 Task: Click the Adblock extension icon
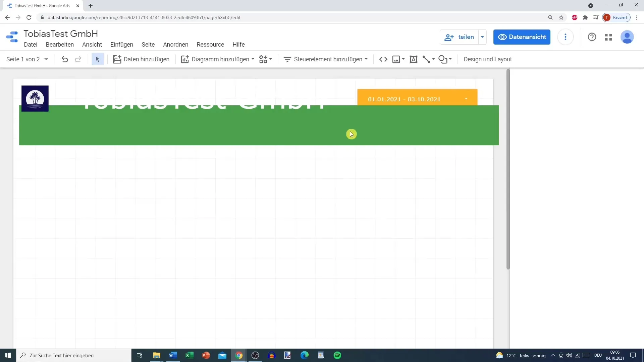point(575,17)
